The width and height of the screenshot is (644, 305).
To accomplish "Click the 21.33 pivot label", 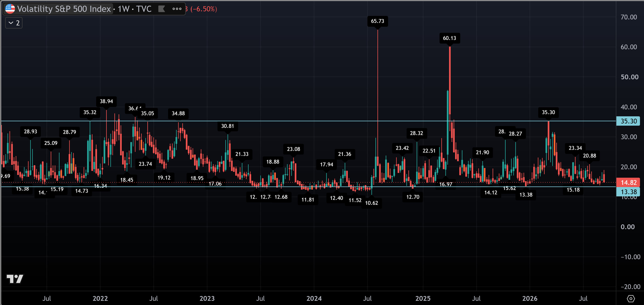I will 242,154.
